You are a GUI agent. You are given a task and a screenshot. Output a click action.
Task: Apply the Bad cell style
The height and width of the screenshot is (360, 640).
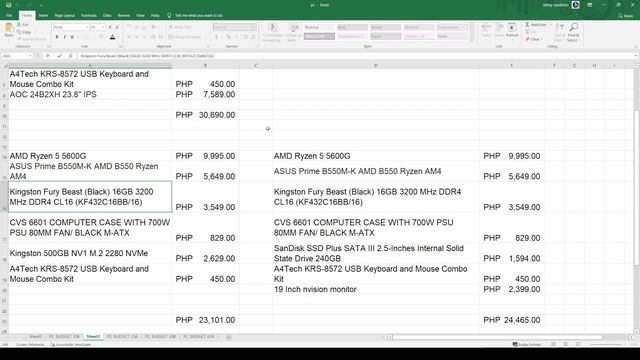(352, 27)
